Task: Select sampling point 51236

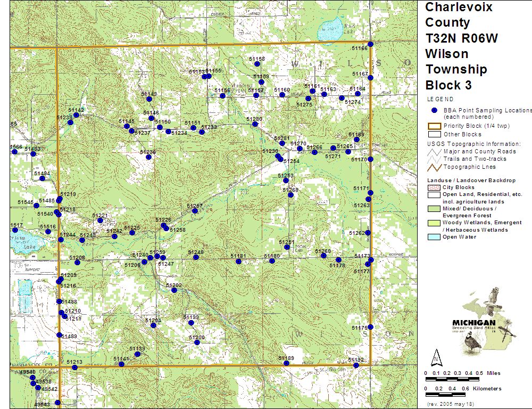Action: tap(148, 157)
